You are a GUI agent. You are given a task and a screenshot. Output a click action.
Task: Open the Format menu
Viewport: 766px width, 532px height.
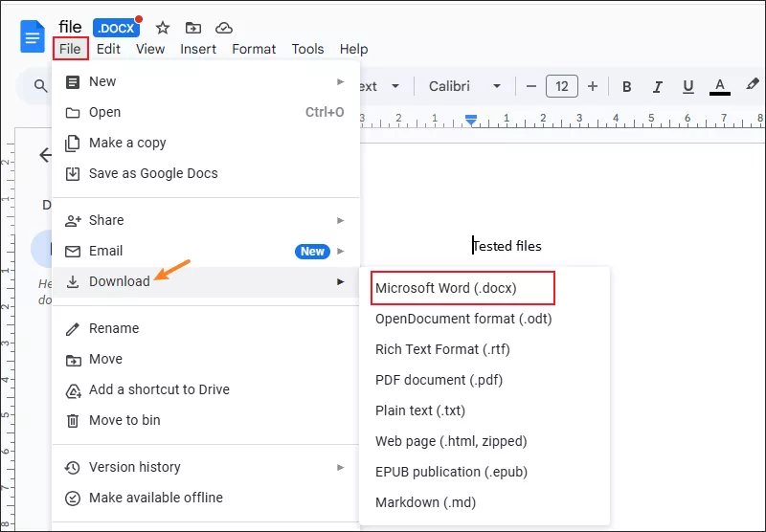coord(254,49)
